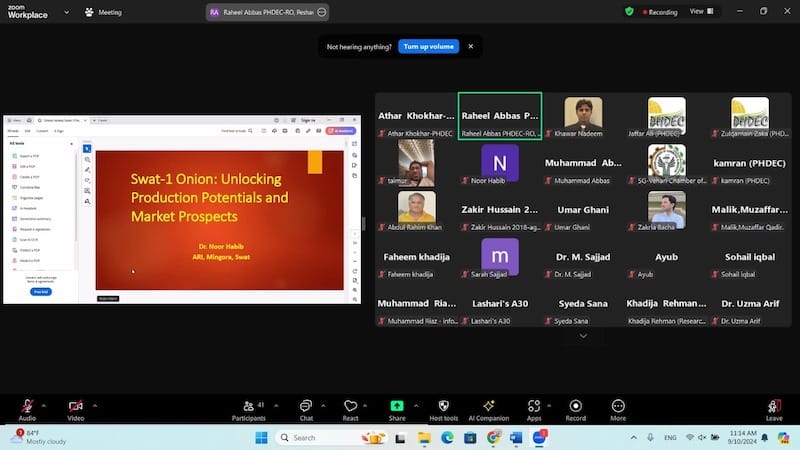Select Noor Habib's participant tile
The width and height of the screenshot is (800, 450).
pos(500,166)
